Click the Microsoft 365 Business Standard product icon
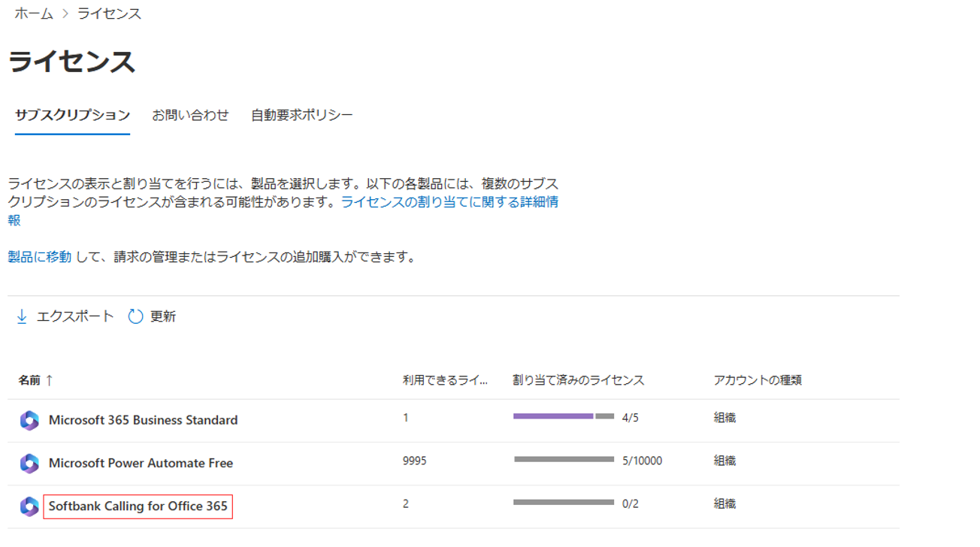Viewport: 980px width, 547px height. pos(29,421)
